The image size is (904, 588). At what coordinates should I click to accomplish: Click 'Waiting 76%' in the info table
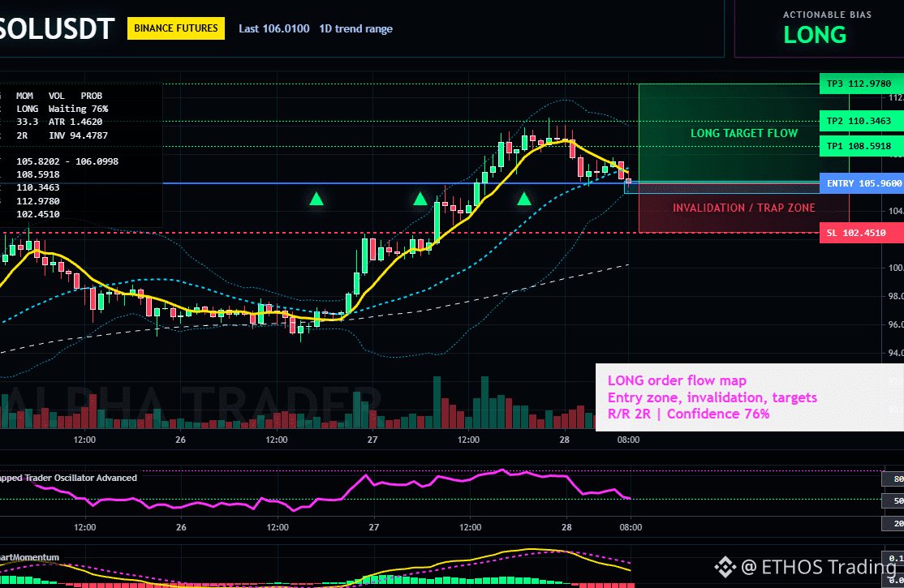[x=79, y=109]
